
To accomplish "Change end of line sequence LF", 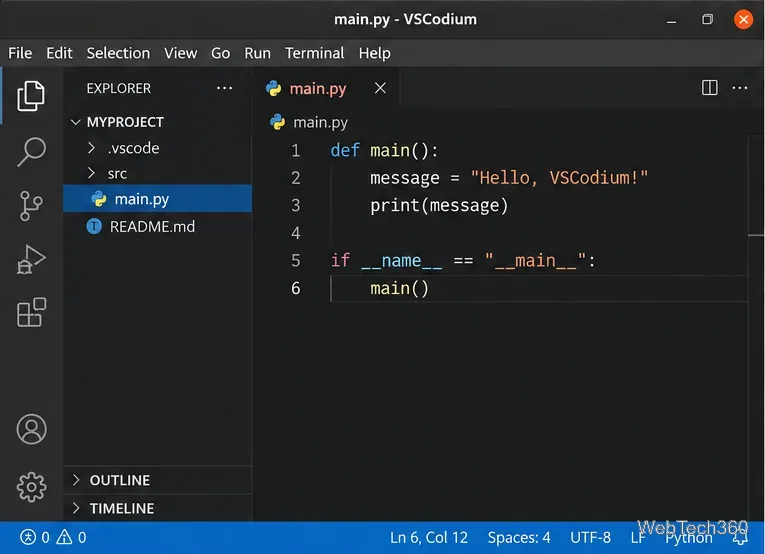I will coord(638,537).
